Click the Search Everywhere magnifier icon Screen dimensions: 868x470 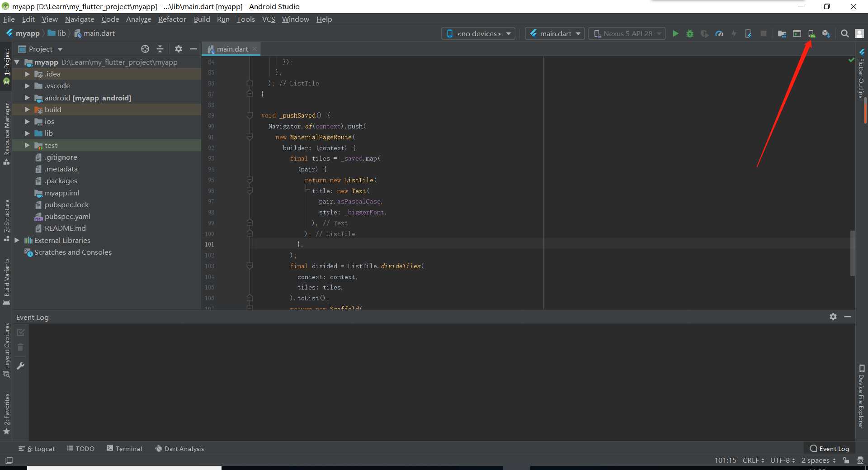coord(844,33)
